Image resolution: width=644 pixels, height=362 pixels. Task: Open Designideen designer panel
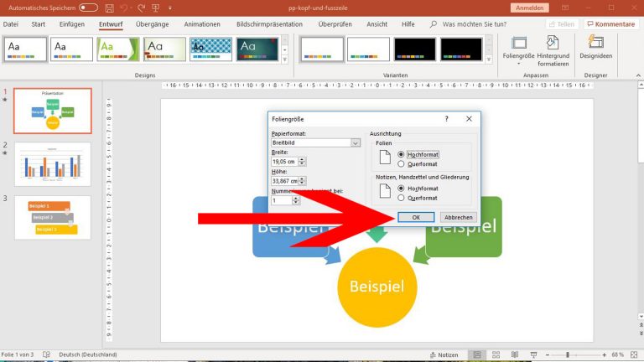tap(595, 48)
